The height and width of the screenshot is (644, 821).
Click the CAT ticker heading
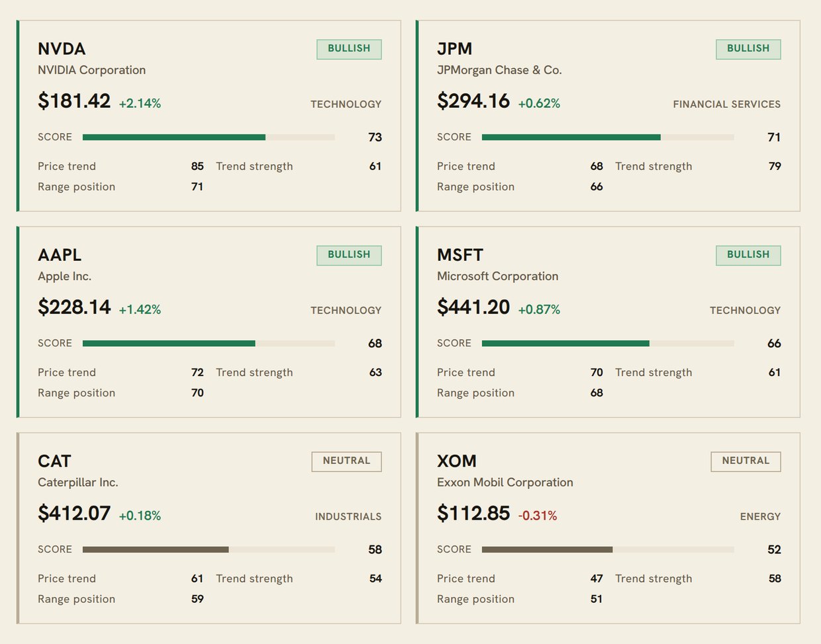(54, 461)
